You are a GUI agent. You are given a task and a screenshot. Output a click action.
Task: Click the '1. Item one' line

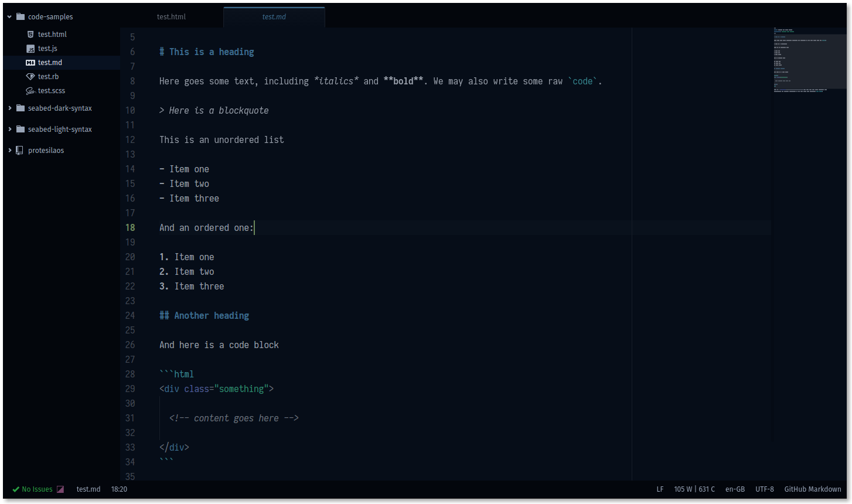click(x=187, y=257)
